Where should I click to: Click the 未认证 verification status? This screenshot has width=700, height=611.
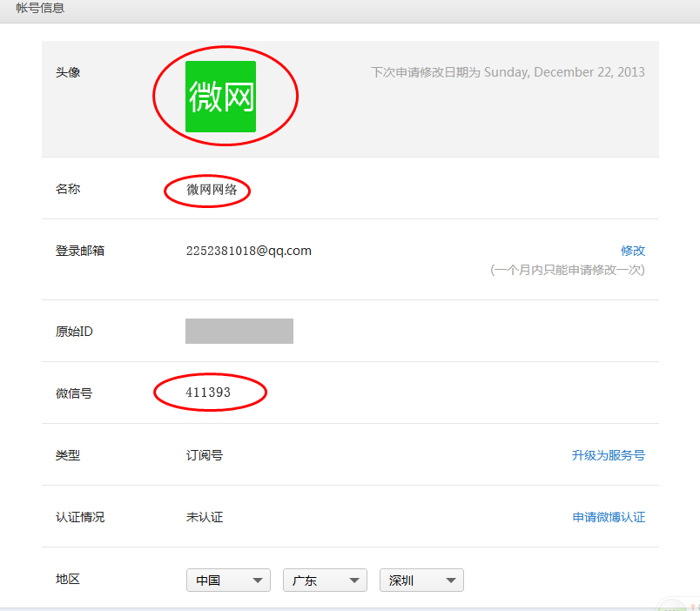pos(205,517)
